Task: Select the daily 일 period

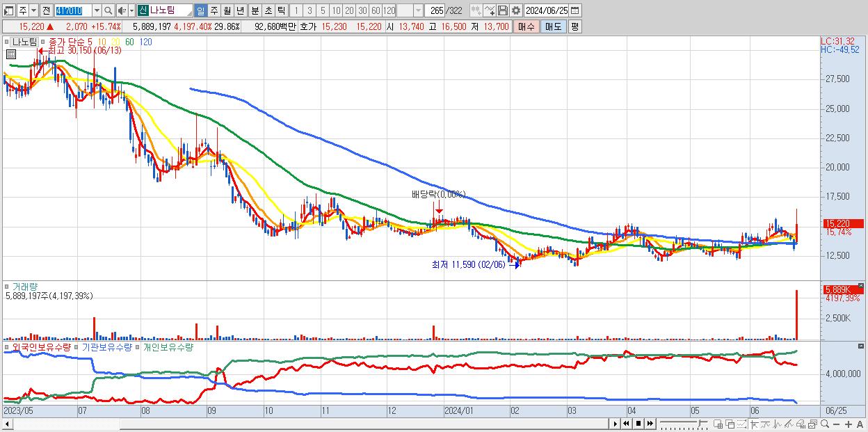Action: pos(200,10)
